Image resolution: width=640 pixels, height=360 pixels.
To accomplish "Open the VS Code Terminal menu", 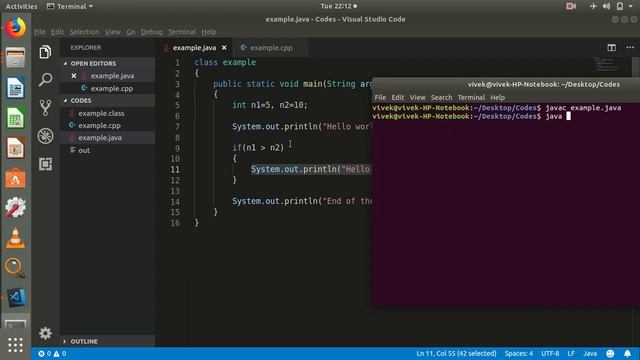I will (182, 32).
